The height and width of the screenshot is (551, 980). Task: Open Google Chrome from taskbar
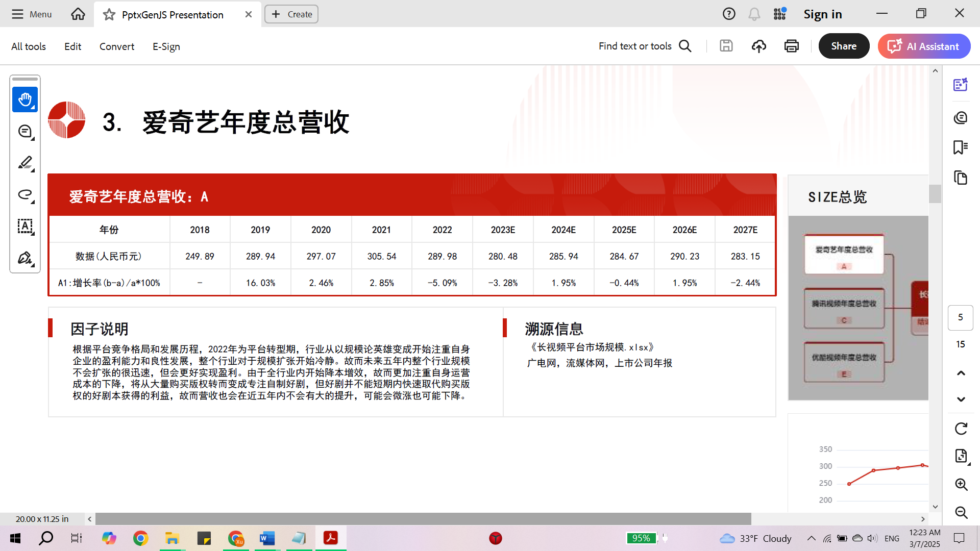[x=140, y=538]
